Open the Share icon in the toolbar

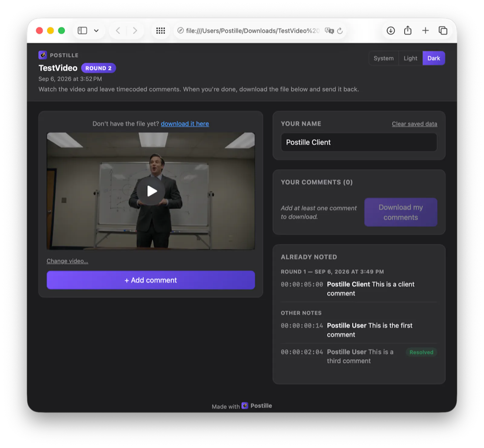pos(408,30)
